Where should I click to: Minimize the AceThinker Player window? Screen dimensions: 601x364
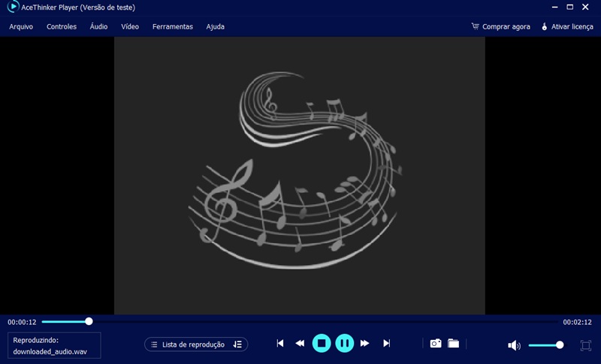pyautogui.click(x=554, y=7)
